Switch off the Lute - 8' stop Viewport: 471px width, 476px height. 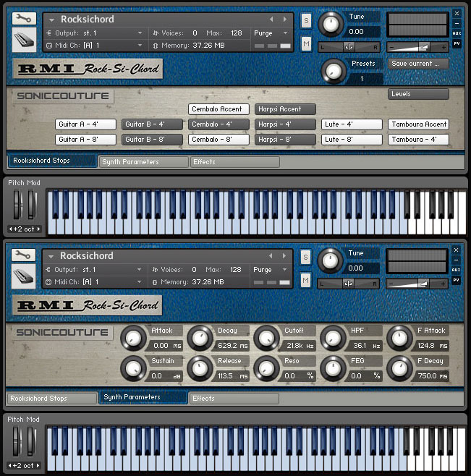click(x=352, y=140)
